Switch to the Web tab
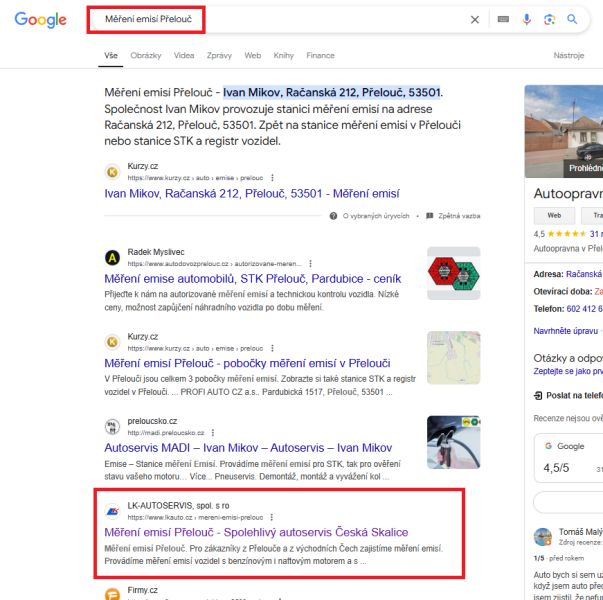This screenshot has width=603, height=600. point(253,55)
